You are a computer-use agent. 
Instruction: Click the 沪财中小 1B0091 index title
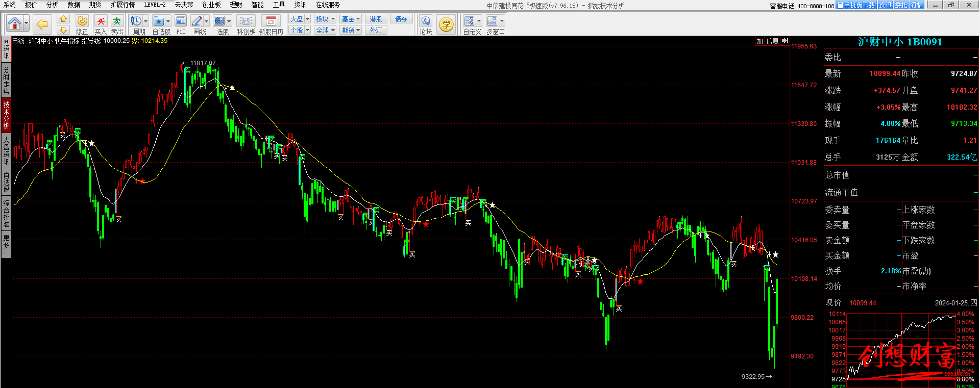click(900, 42)
